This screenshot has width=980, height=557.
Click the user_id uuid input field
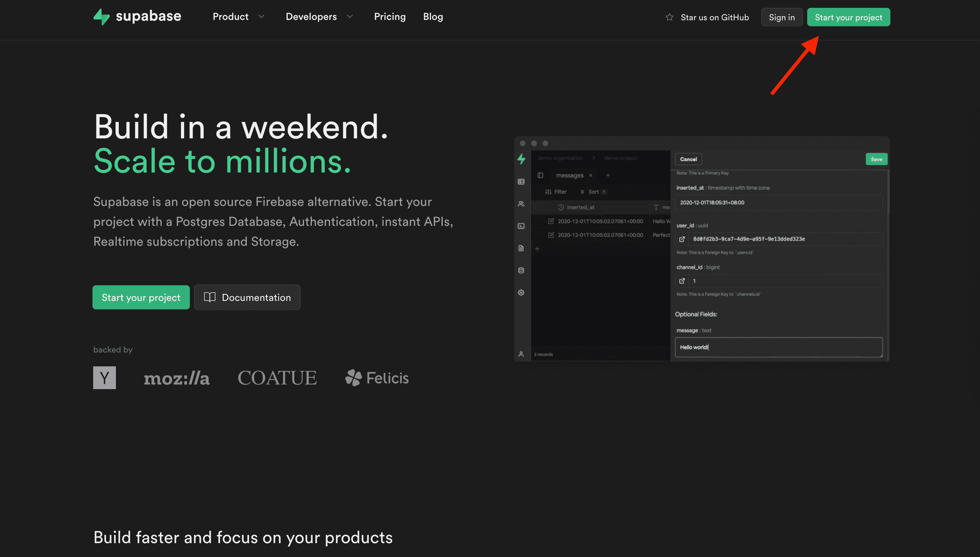click(x=785, y=239)
